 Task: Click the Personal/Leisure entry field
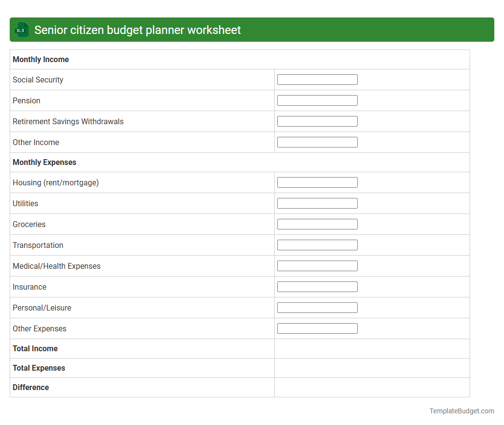317,307
